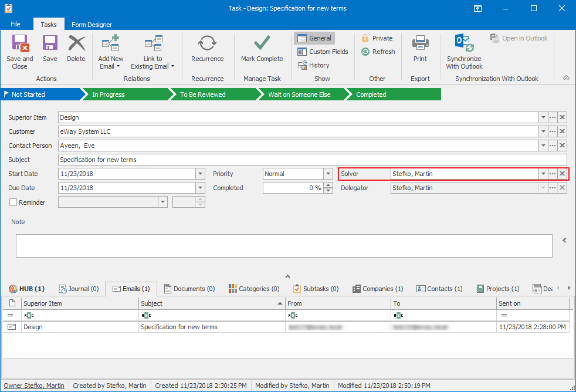Screen dimensions: 576x392
Task: Open the Superior Item dropdown
Action: click(543, 117)
